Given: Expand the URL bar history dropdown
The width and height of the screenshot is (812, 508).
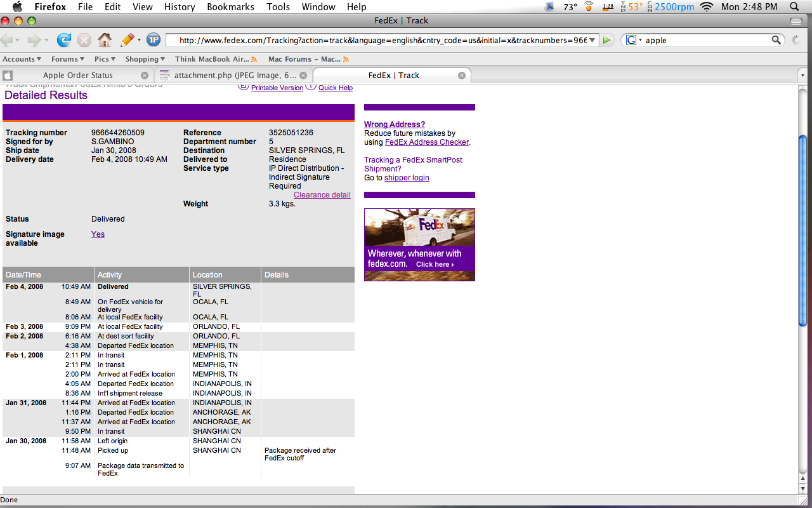Looking at the screenshot, I should 593,40.
